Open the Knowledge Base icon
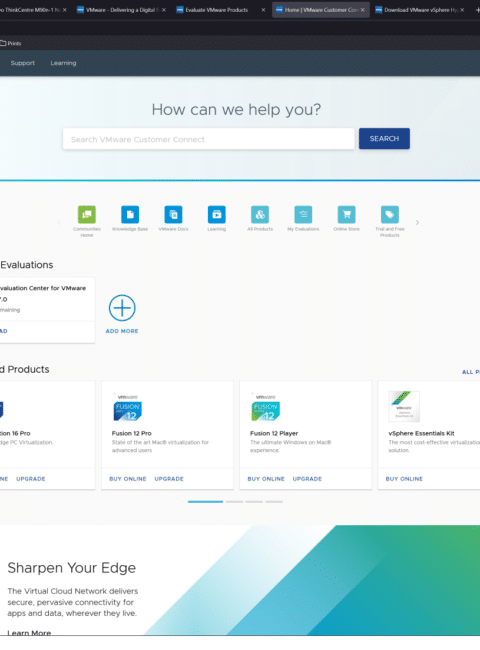Viewport: 480px width, 650px height. (130, 214)
